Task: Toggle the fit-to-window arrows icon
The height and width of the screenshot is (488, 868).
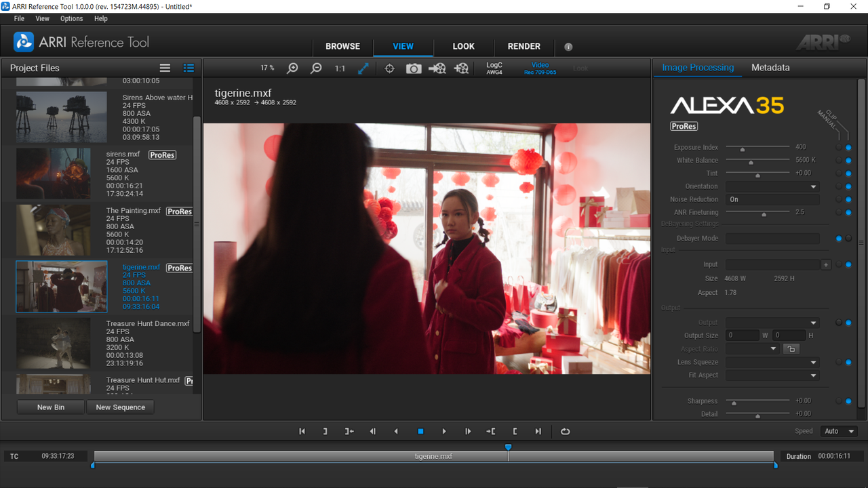Action: tap(363, 68)
